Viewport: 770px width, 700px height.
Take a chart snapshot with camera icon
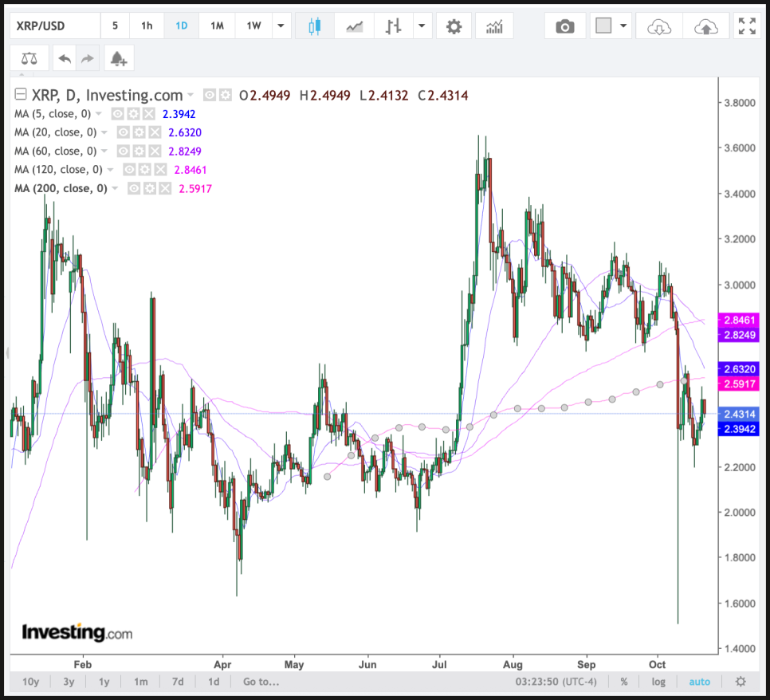point(565,26)
